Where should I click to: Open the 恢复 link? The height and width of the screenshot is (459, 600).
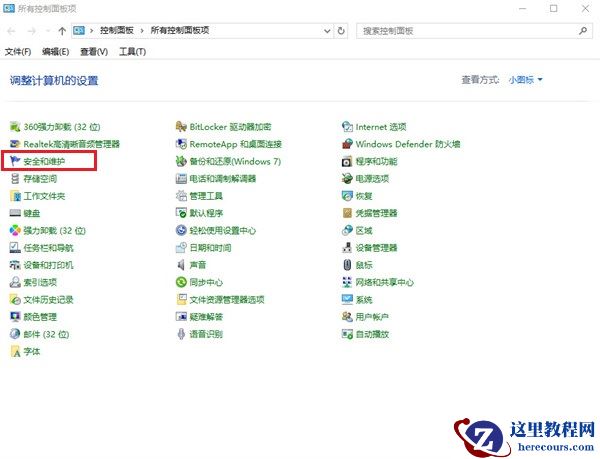point(364,196)
